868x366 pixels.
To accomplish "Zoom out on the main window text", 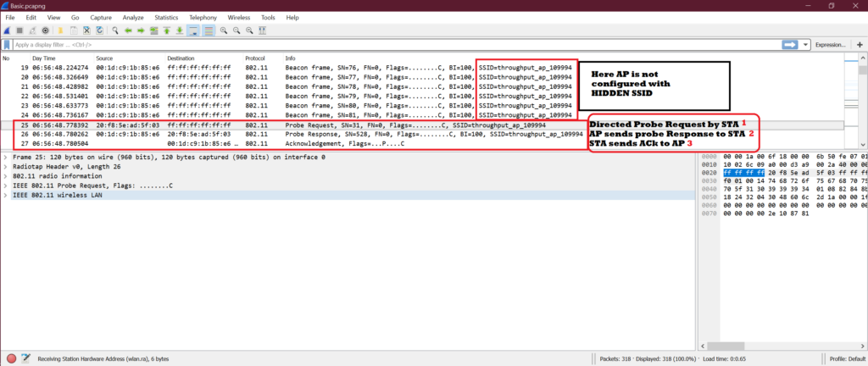I will pos(236,30).
